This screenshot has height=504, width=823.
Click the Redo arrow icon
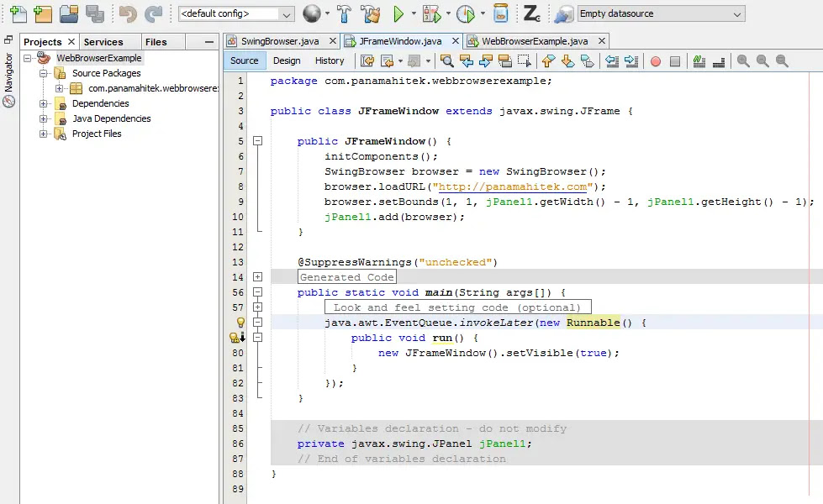(153, 14)
